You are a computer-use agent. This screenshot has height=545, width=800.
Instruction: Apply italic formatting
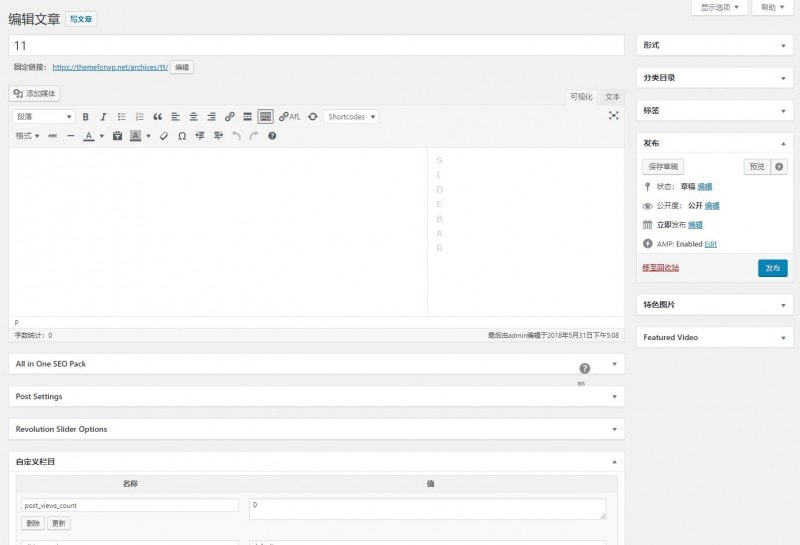(102, 117)
